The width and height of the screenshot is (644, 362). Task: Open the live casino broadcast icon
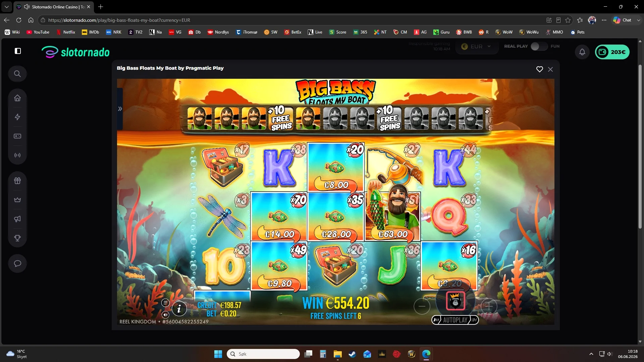[x=17, y=155]
